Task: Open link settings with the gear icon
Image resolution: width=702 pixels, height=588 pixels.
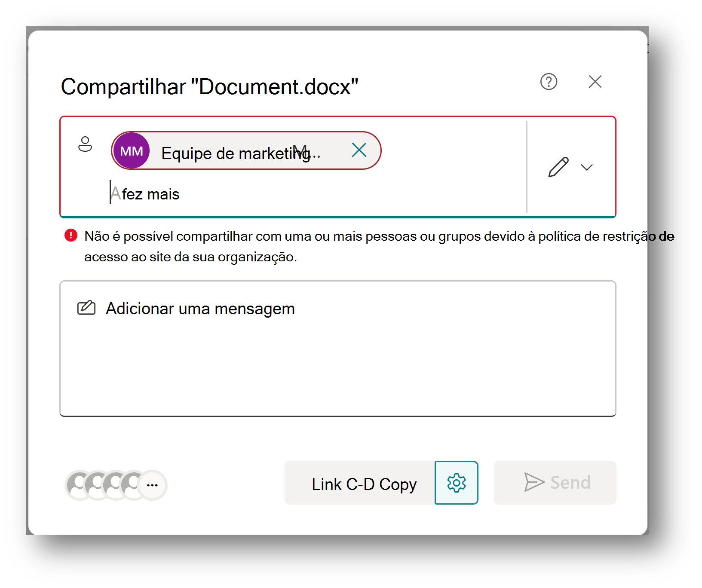Action: tap(457, 483)
